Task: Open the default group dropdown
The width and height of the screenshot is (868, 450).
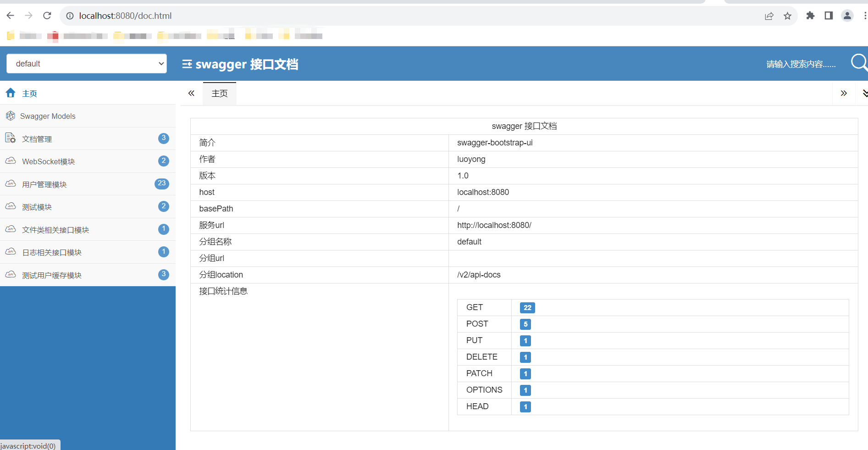Action: click(87, 63)
